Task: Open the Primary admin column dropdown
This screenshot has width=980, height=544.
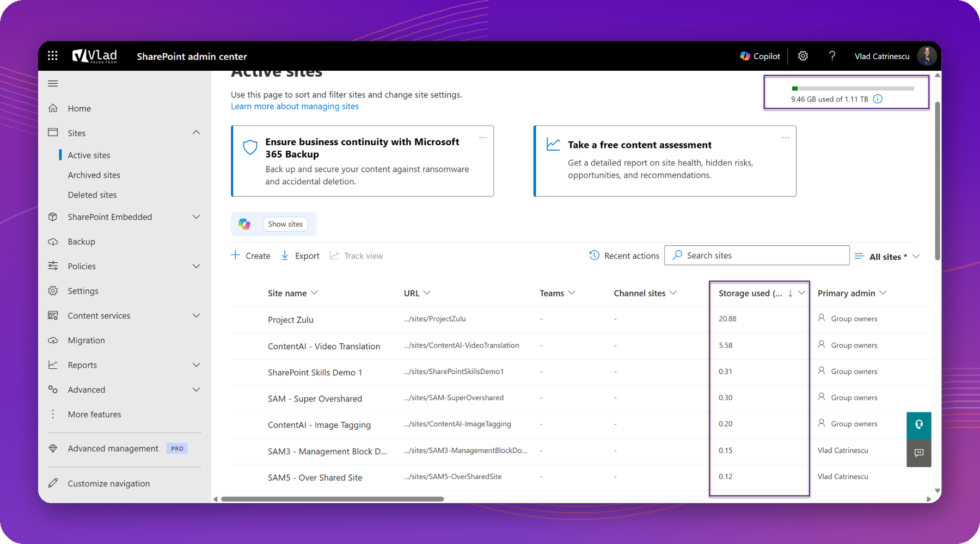Action: coord(883,293)
